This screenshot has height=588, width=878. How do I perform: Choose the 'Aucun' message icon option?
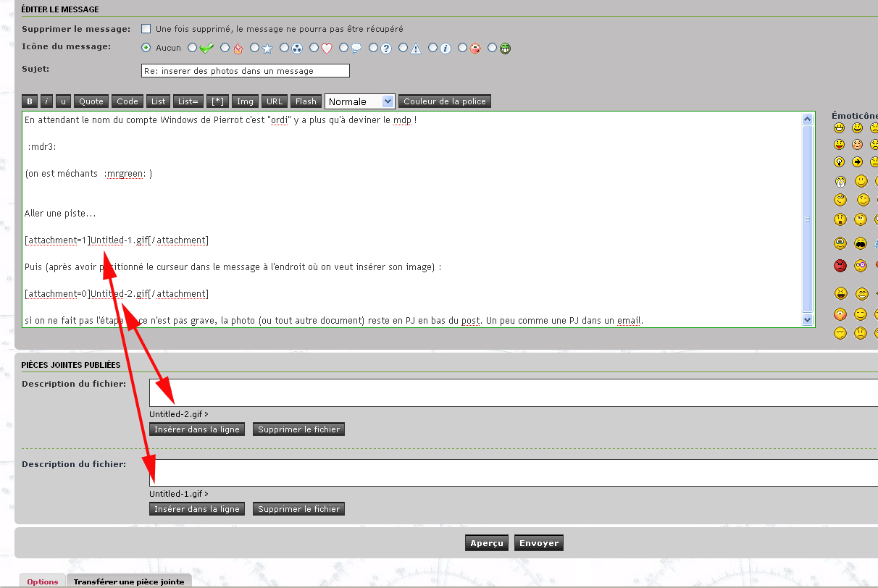pyautogui.click(x=146, y=49)
